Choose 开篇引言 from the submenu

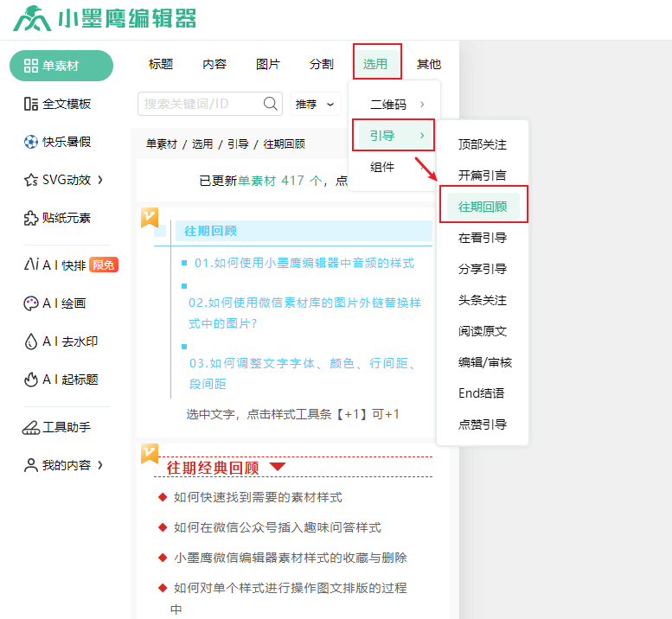483,175
